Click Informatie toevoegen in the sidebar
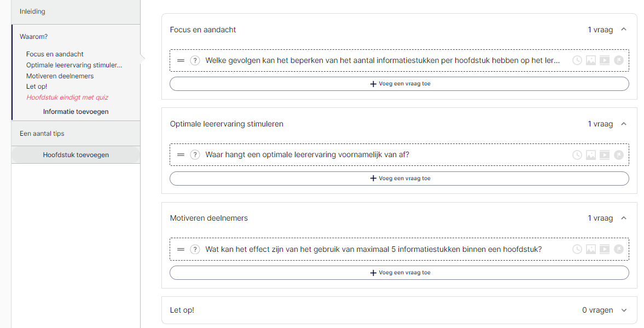 click(x=76, y=112)
